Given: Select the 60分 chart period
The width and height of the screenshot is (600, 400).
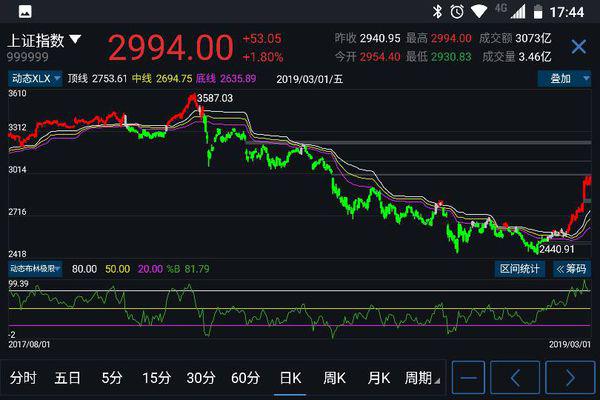Looking at the screenshot, I should click(245, 378).
